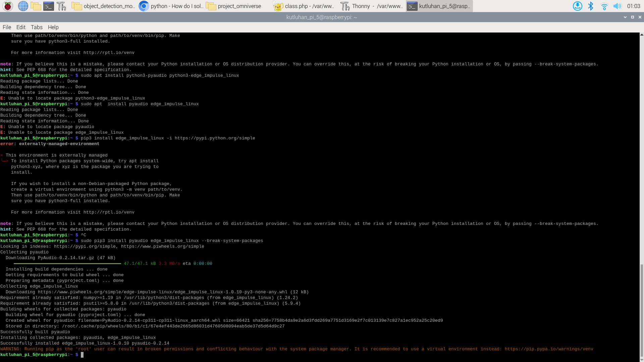Click 'Requirement already satisfied: psutil>=5.8.0' line
Image resolution: width=644 pixels, height=362 pixels.
coord(151,303)
